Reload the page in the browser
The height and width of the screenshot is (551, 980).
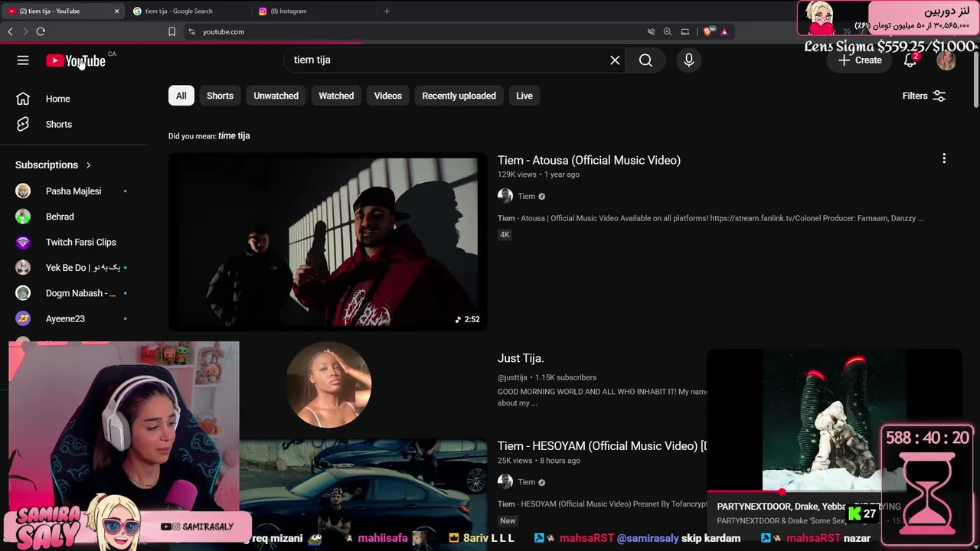pyautogui.click(x=41, y=31)
